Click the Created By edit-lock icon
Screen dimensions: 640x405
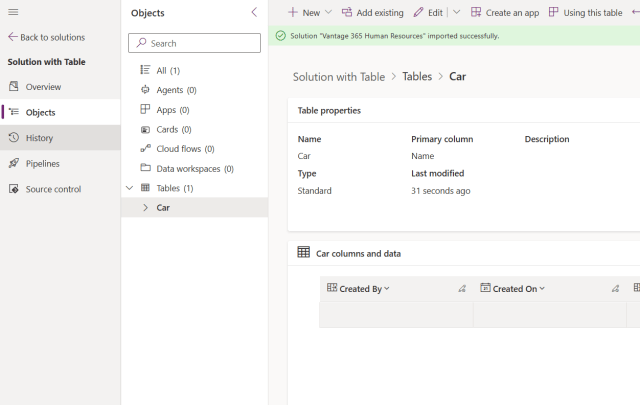(462, 289)
